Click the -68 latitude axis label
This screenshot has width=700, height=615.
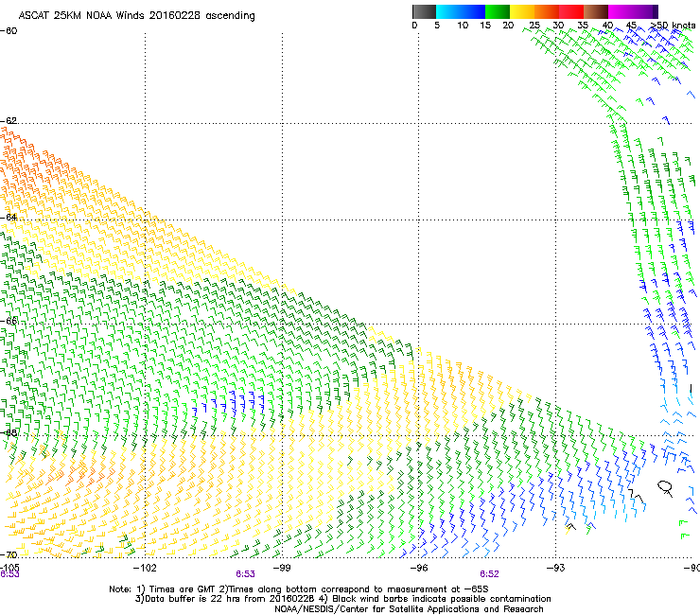coord(9,432)
